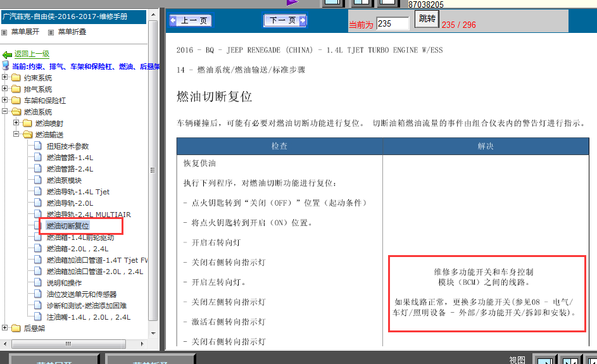Select the 燃油喷射 folder icon

(27, 123)
